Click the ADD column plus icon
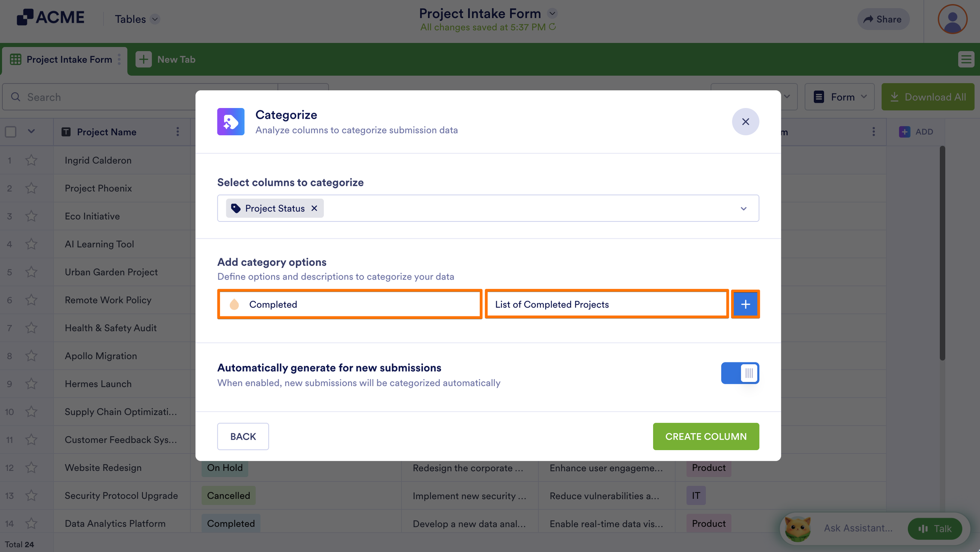Image resolution: width=980 pixels, height=552 pixels. coord(905,132)
